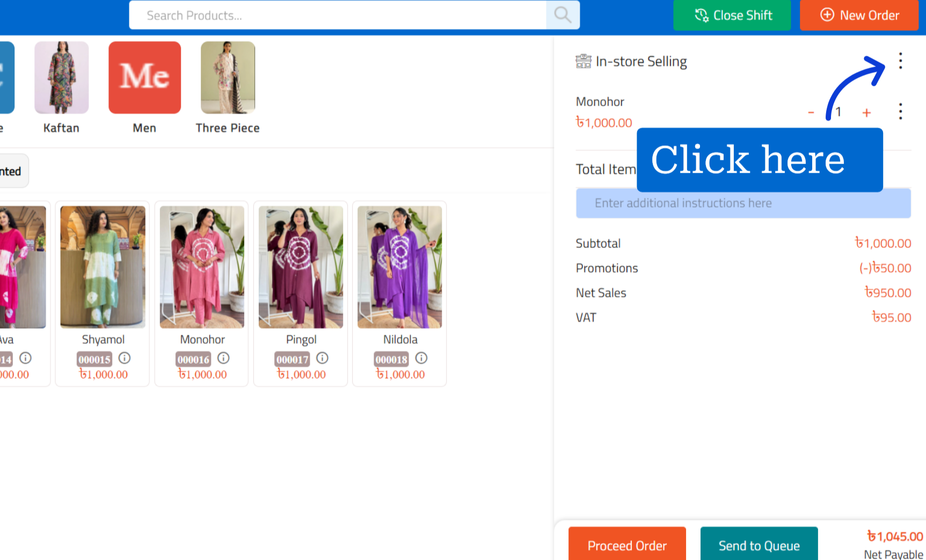Increase Monohor quantity with plus
The width and height of the screenshot is (926, 560).
[x=866, y=113]
